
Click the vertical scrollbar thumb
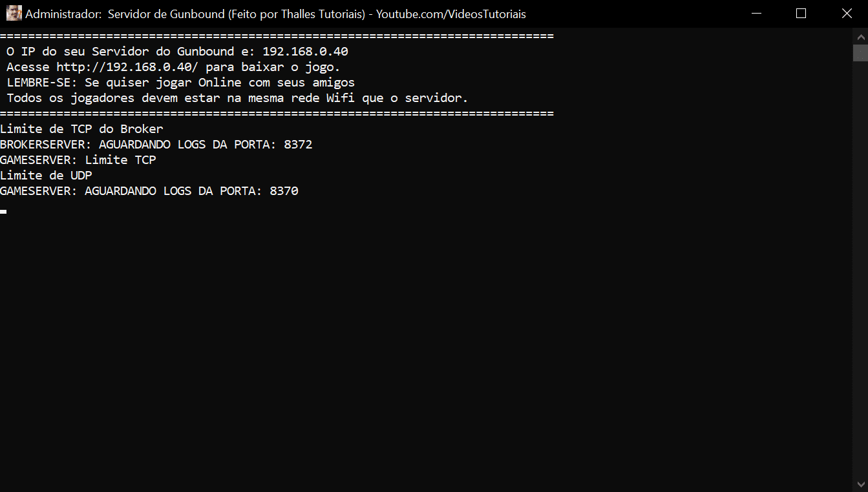coord(860,53)
